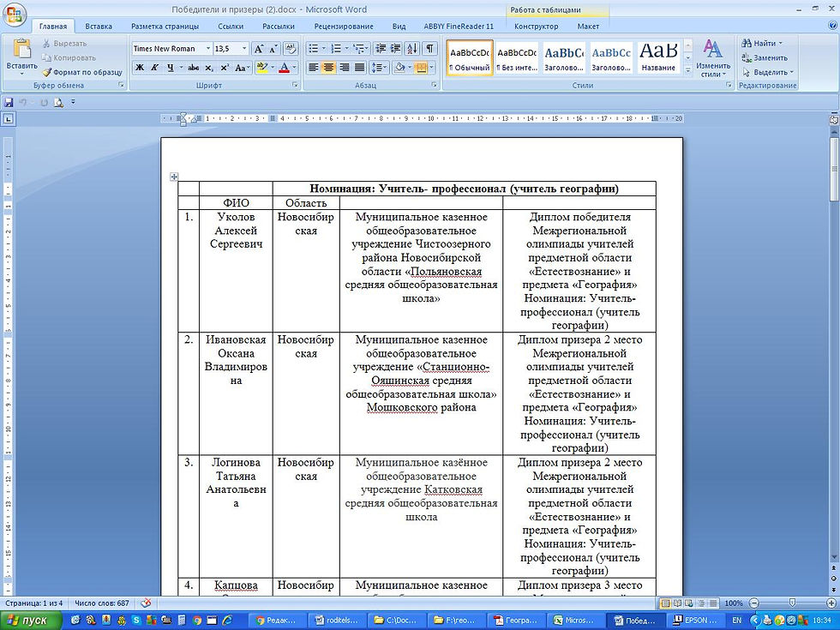Align text right
This screenshot has height=630, width=840.
[x=345, y=68]
